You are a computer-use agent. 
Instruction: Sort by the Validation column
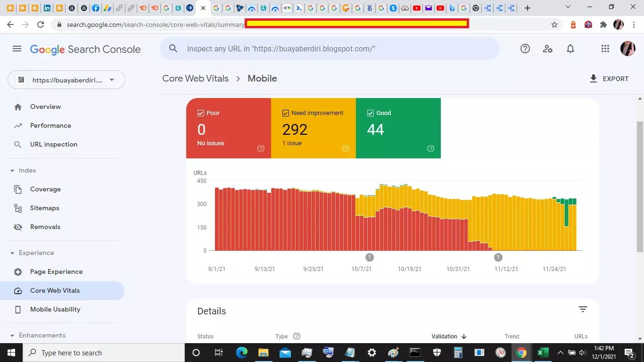point(449,337)
